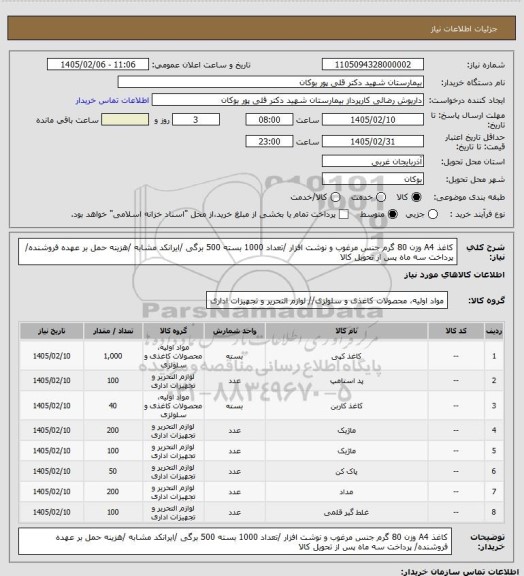Click the پاک کن item name
Screen dimensions: 524x576
coord(346,471)
